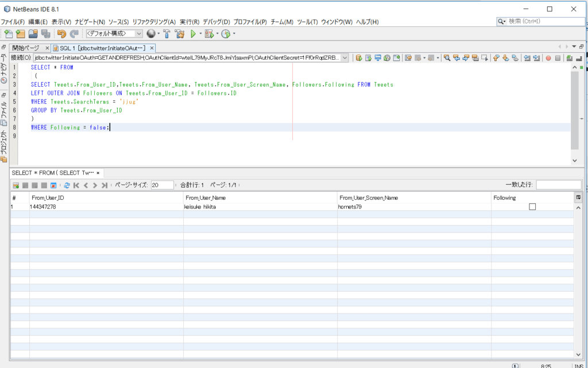This screenshot has width=588, height=368.
Task: Click the Run SQL icon in editor toolbar
Action: pos(359,58)
